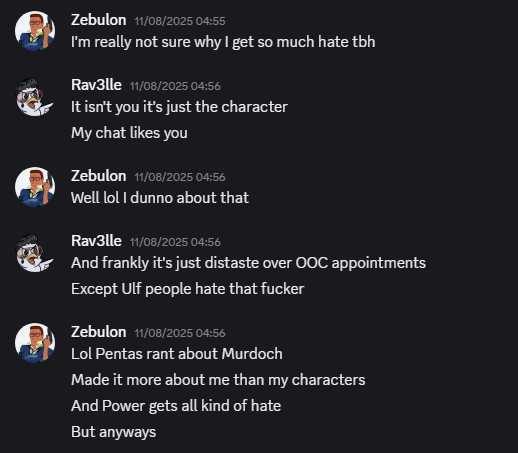Screen dimensions: 518x453
Task: Open Rav3lle's username above the 'And frankly' message
Action: (x=96, y=241)
